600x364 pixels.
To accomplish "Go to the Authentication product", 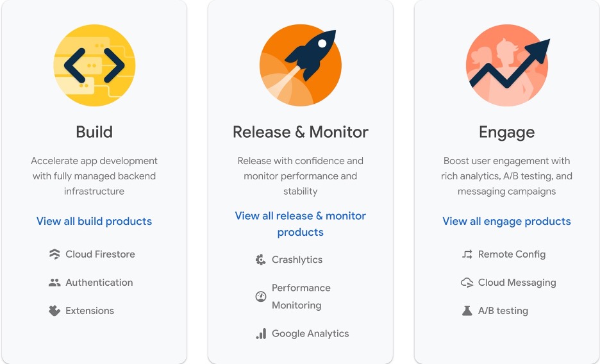I will pyautogui.click(x=99, y=283).
